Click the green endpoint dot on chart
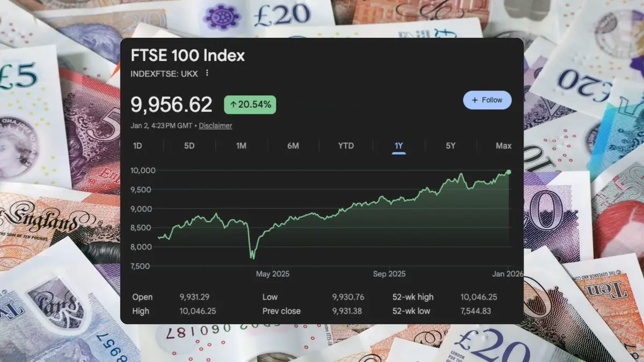 [x=508, y=172]
